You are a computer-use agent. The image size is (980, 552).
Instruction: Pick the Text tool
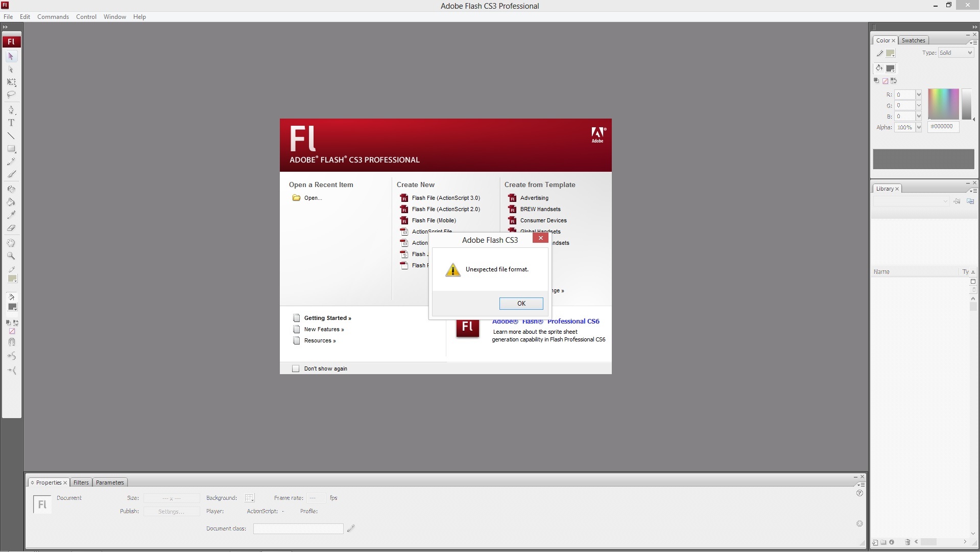click(x=11, y=123)
